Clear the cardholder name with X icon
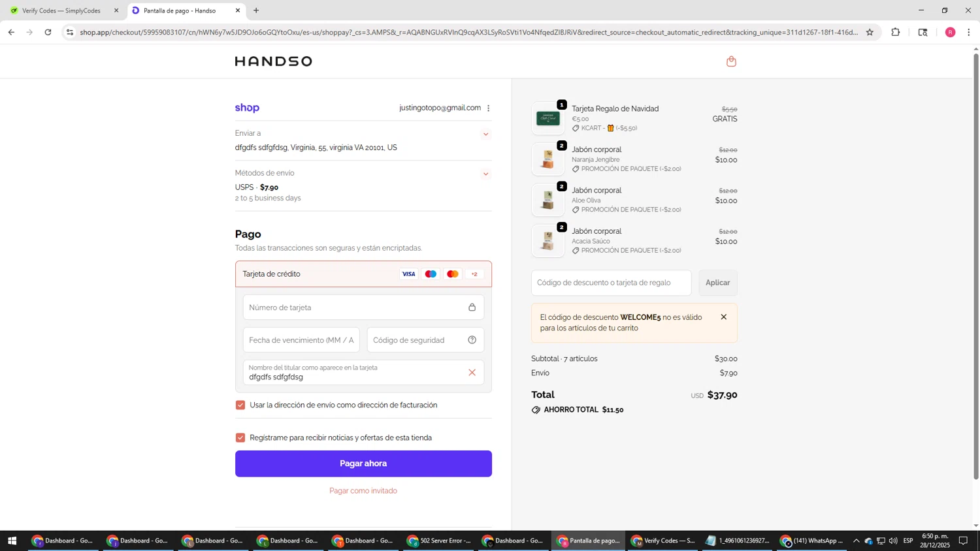Screen dimensions: 980x551 pyautogui.click(x=472, y=373)
